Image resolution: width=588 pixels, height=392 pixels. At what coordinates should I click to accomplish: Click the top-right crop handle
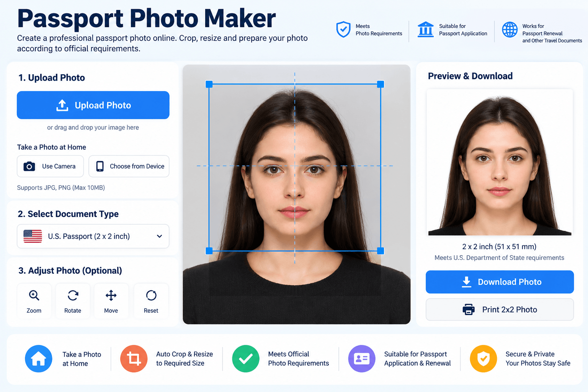[x=381, y=84]
